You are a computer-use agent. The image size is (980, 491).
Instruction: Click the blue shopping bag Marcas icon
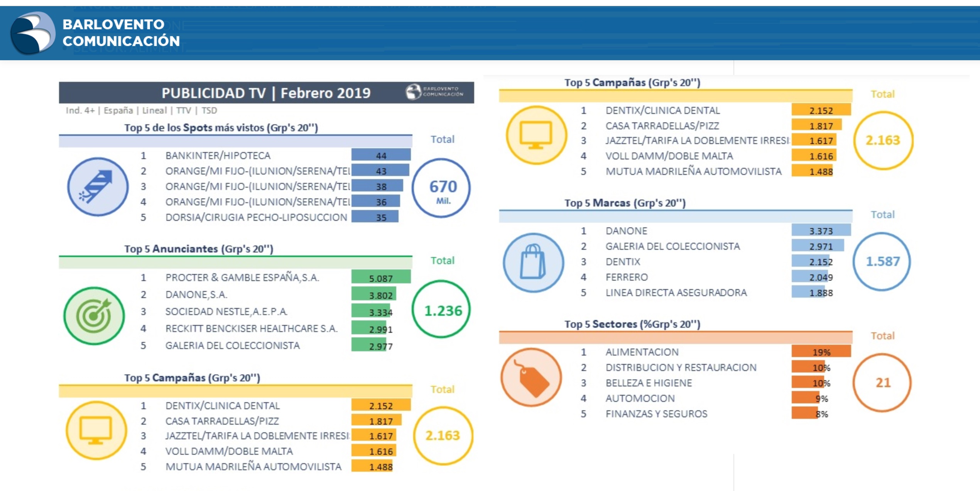(x=533, y=262)
